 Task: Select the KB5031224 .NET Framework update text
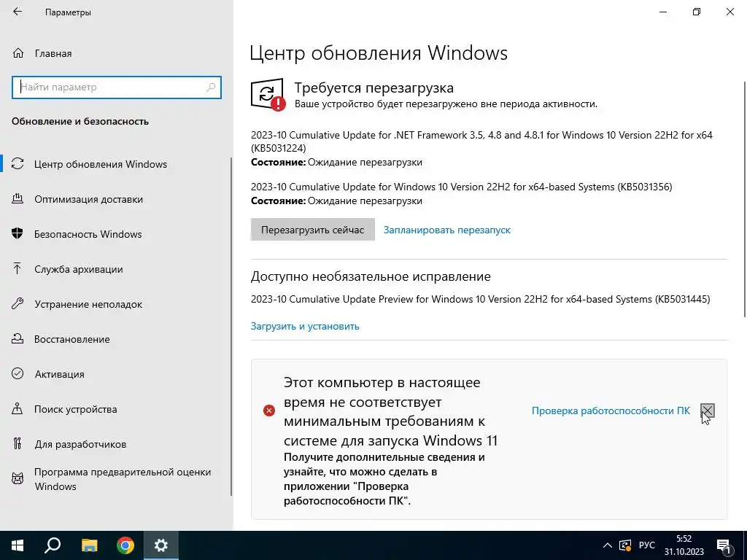[x=481, y=141]
